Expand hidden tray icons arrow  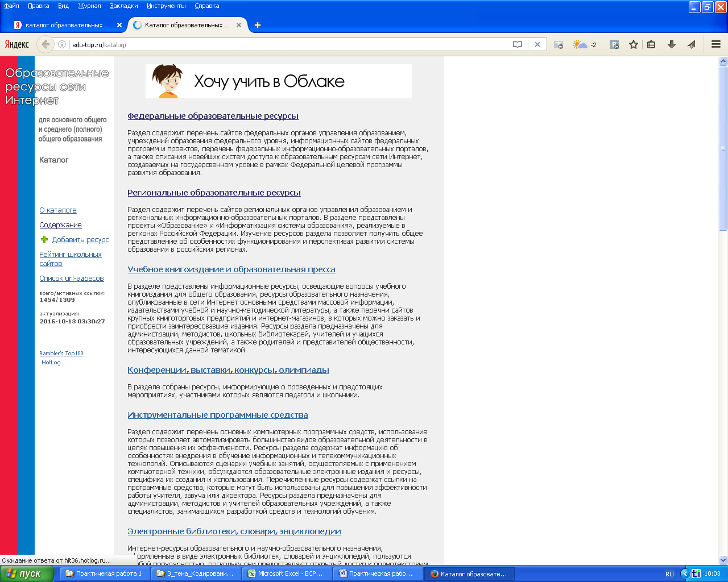(x=685, y=574)
